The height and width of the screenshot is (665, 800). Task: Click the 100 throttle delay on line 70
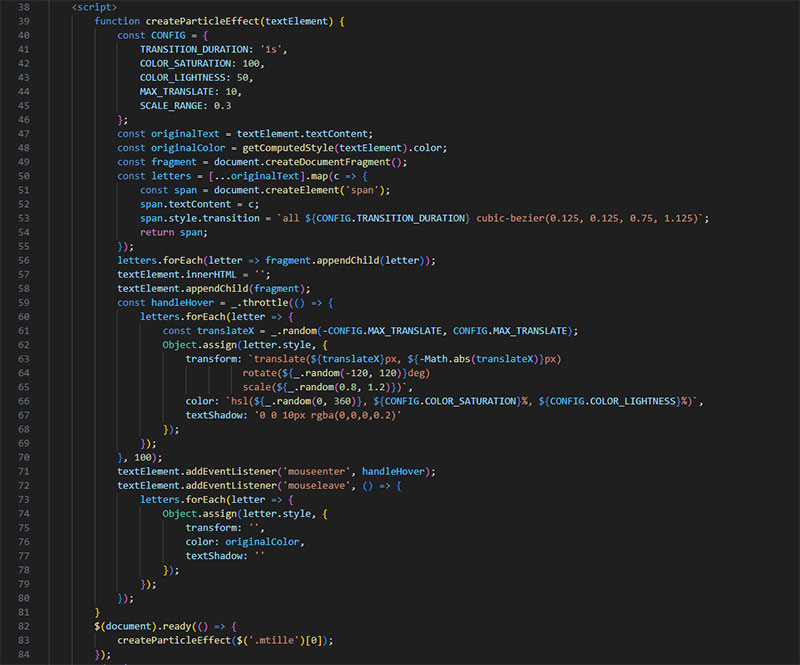coord(142,458)
